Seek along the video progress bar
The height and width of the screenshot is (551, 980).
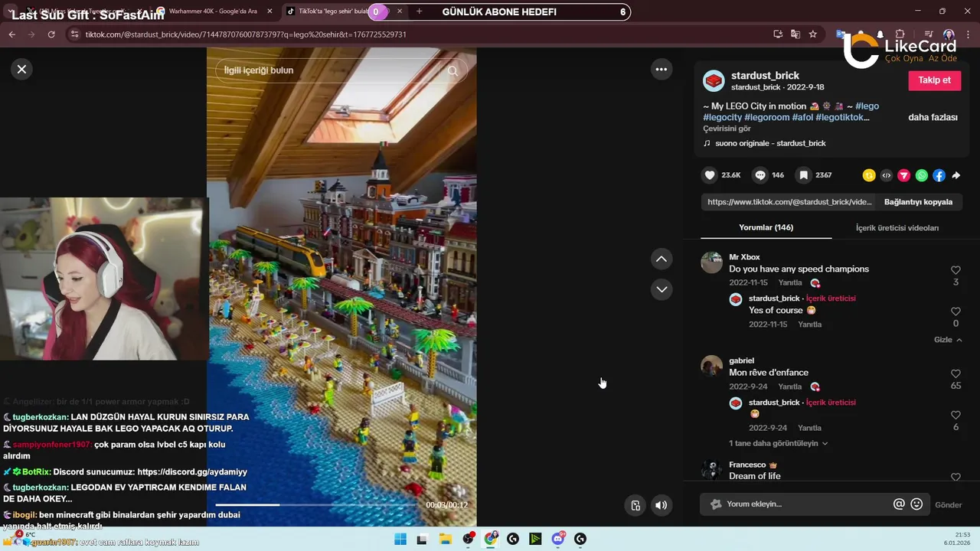pos(317,505)
